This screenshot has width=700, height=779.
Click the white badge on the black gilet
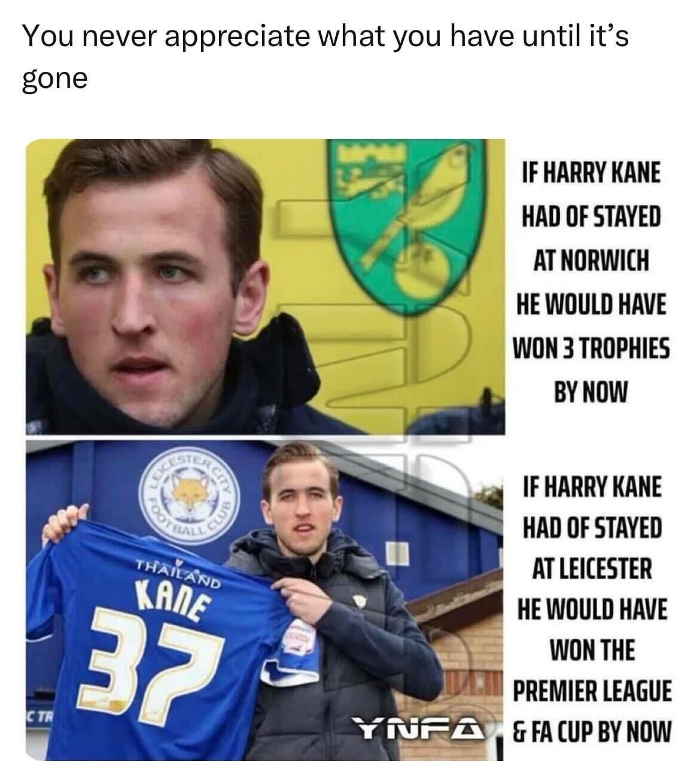(x=360, y=601)
